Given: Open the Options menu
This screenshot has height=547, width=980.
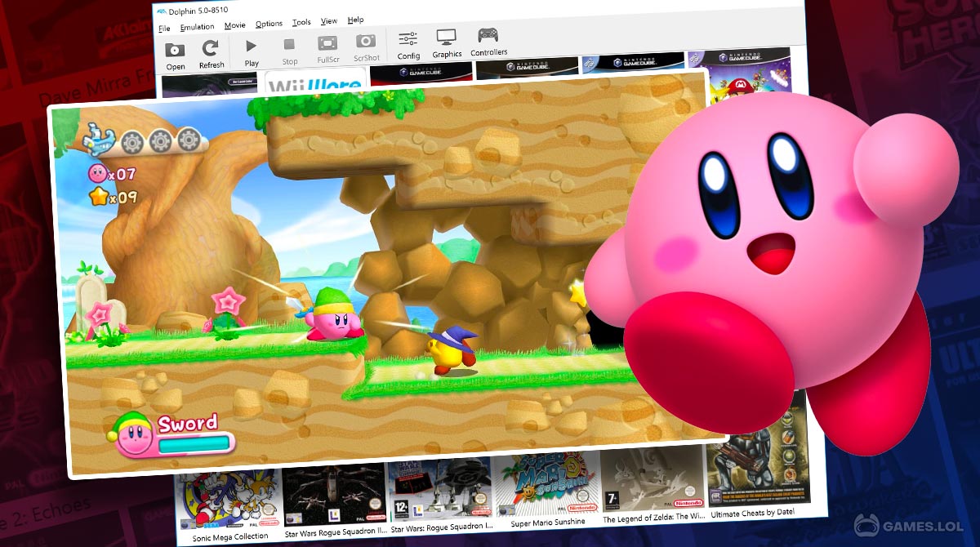Looking at the screenshot, I should [x=269, y=24].
